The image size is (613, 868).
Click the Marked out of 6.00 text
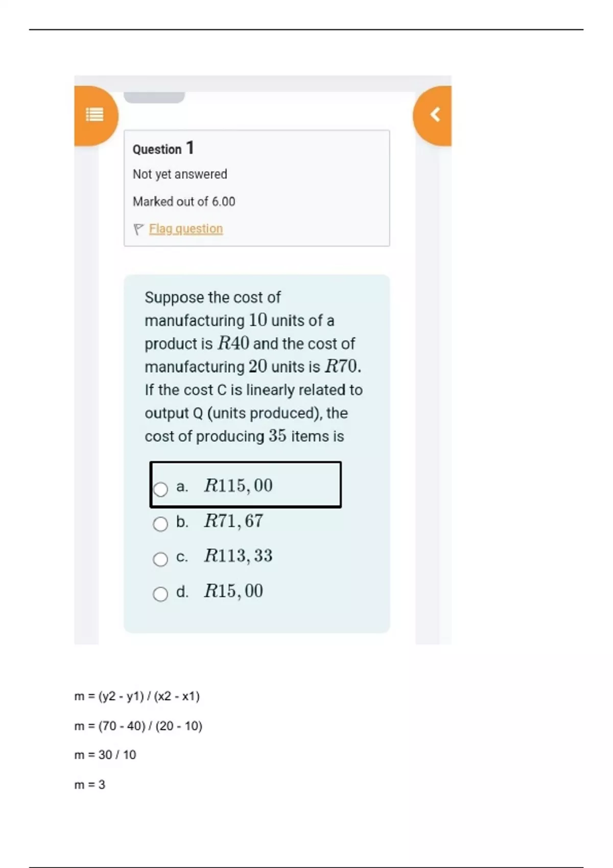tap(184, 202)
